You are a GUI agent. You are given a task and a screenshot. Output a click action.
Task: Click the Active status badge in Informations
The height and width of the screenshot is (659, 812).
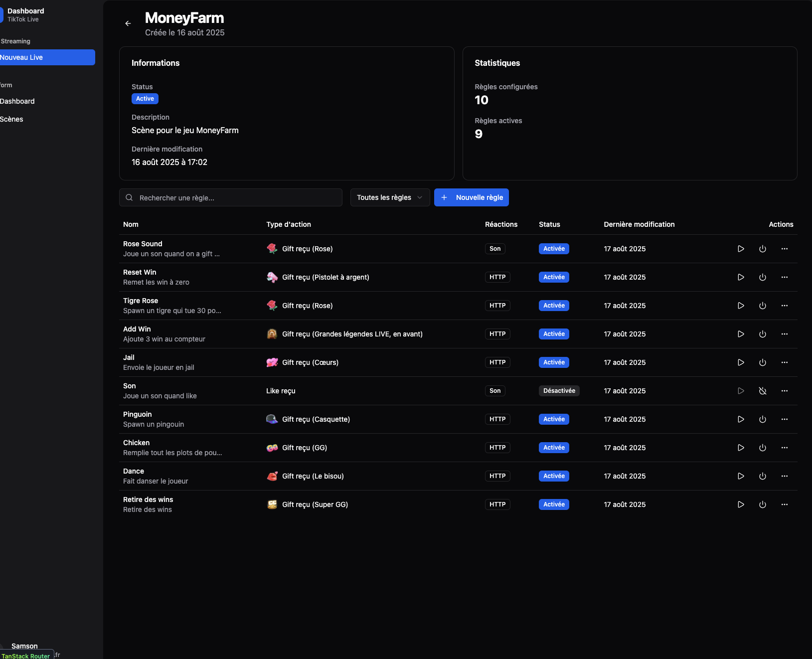[x=145, y=99]
